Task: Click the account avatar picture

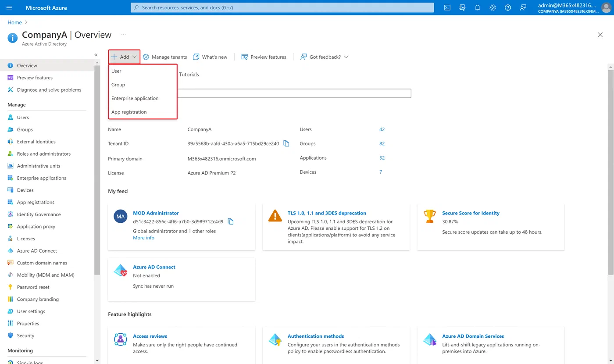Action: 606,7
